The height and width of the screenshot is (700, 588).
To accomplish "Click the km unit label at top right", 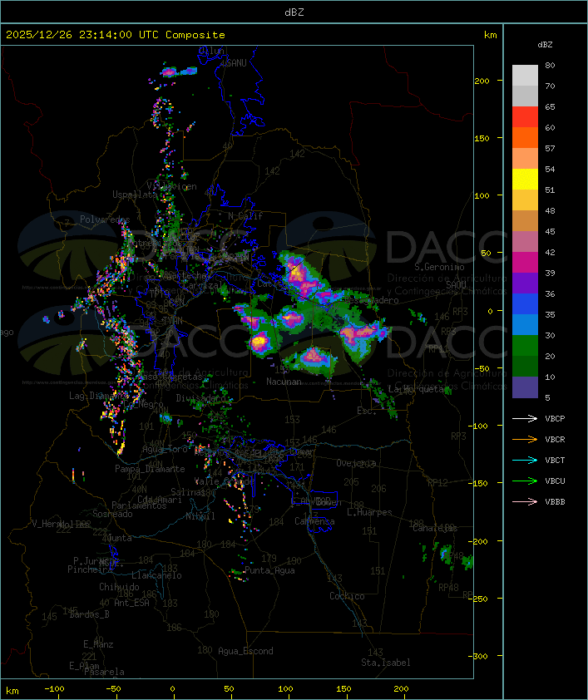I will click(490, 35).
